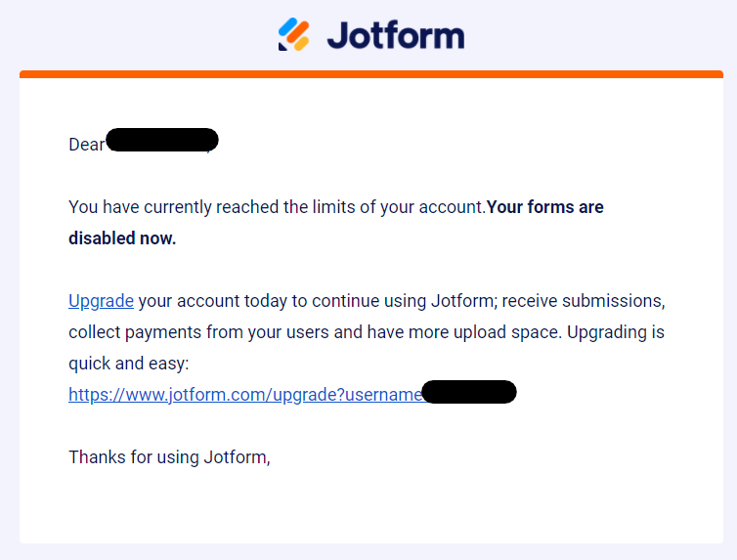The width and height of the screenshot is (737, 560).
Task: Click 'continue using Jotform;' in the upgrade paragraph
Action: point(405,301)
